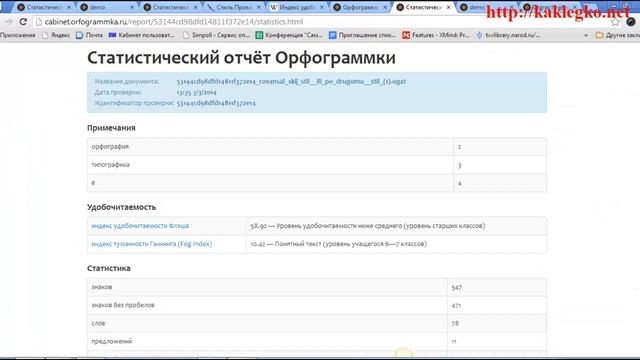Image resolution: width=640 pixels, height=360 pixels.
Task: Open the Яндекс bookmark
Action: 56,36
